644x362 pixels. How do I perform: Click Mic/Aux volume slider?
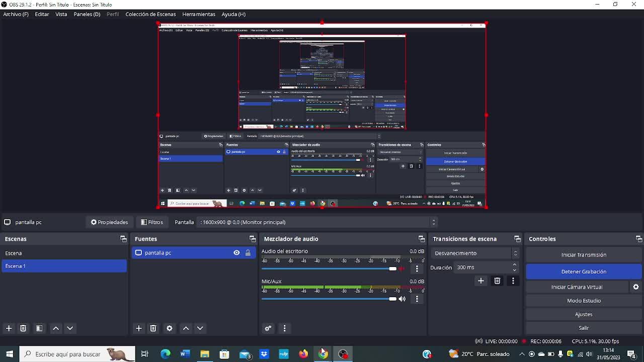(x=327, y=299)
